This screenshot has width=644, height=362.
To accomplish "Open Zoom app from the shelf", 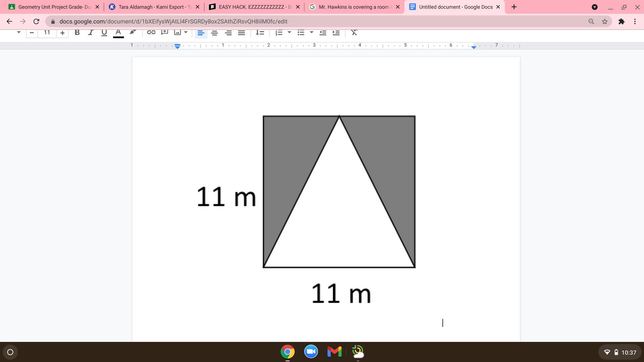I will [x=311, y=352].
